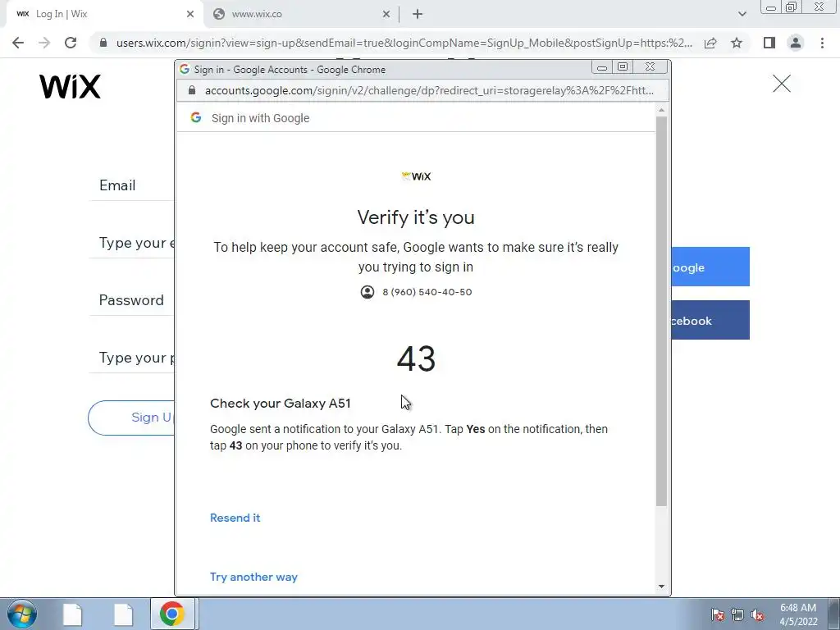The width and height of the screenshot is (840, 630).
Task: Open the clock showing 6:48 AM
Action: coord(798,614)
